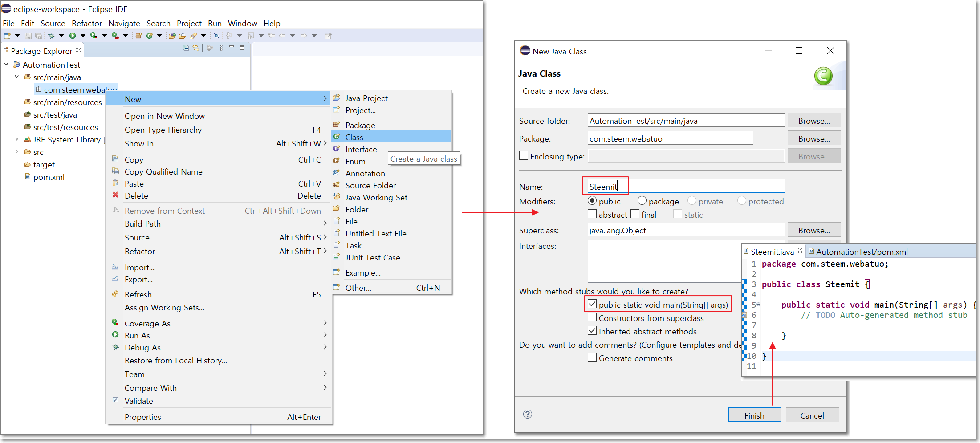Viewport: 980px width, 443px height.
Task: Open dropdown next to New Java Class icon
Action: 159,36
